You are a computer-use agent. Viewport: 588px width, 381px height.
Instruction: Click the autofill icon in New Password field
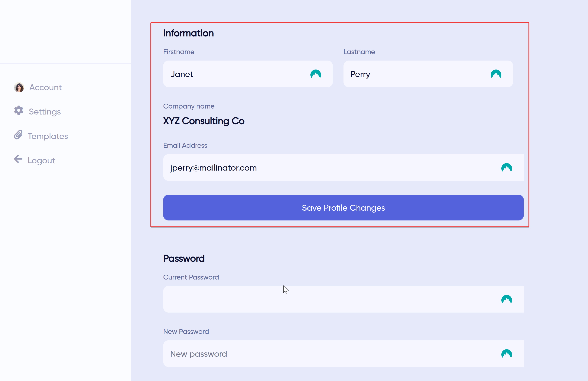click(x=507, y=353)
